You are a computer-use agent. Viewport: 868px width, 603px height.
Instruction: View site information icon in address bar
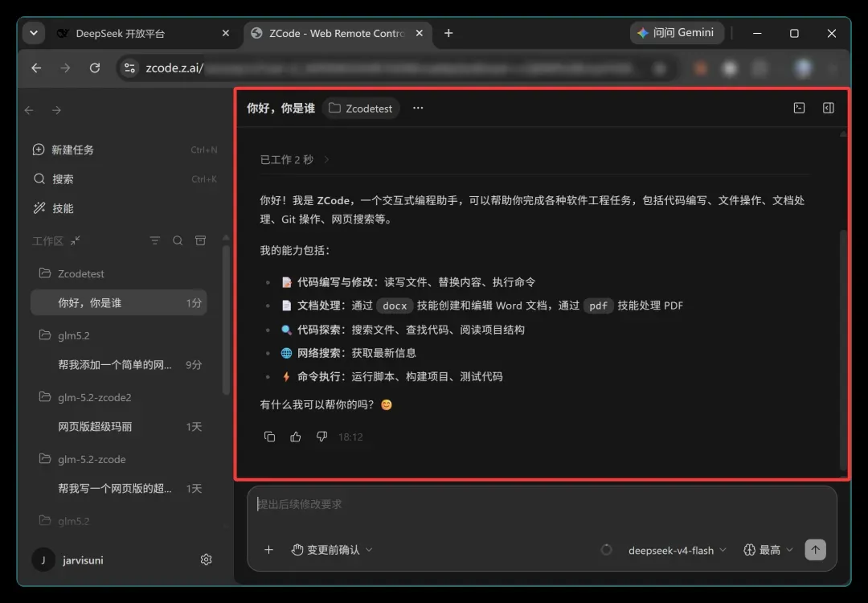(x=129, y=68)
